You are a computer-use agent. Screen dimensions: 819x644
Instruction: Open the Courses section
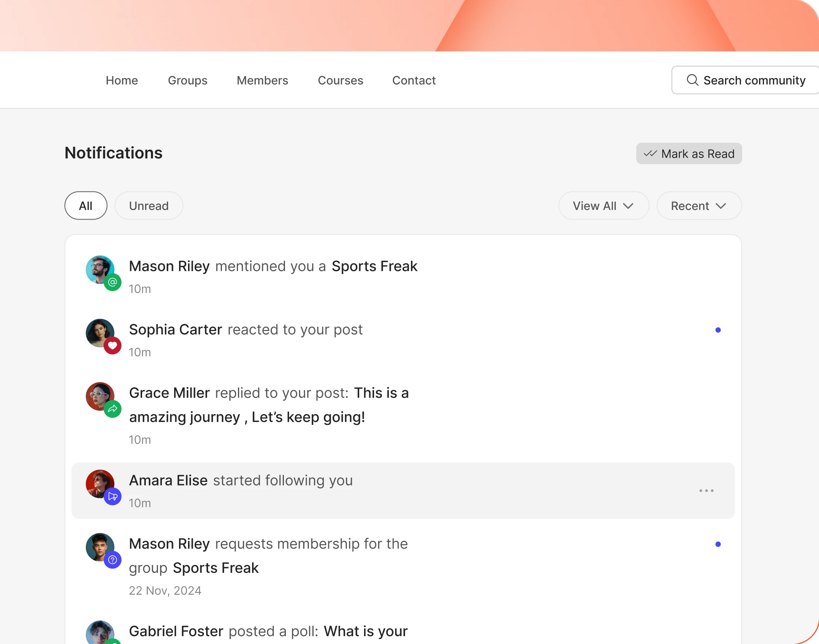point(340,80)
